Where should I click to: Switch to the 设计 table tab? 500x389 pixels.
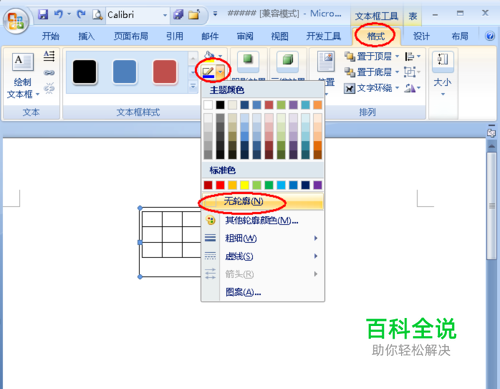pos(422,36)
